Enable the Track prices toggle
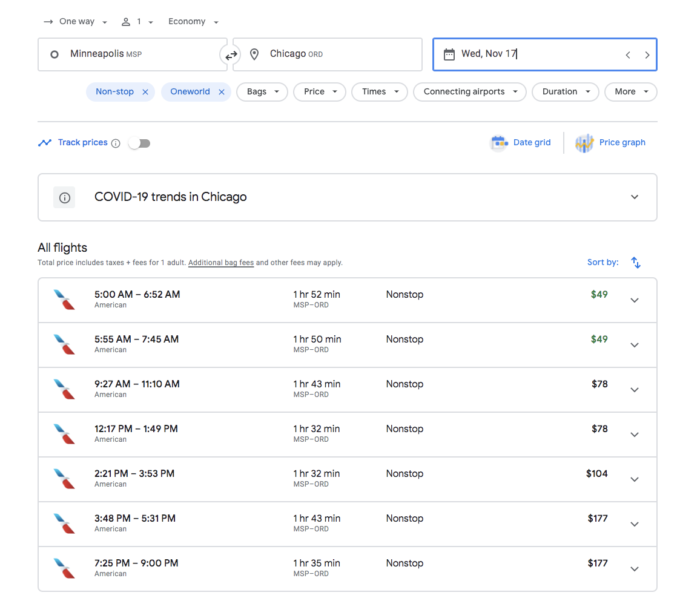The width and height of the screenshot is (700, 604). 139,143
